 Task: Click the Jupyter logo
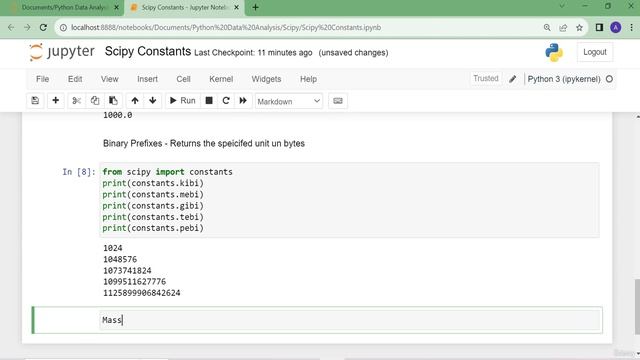point(62,52)
